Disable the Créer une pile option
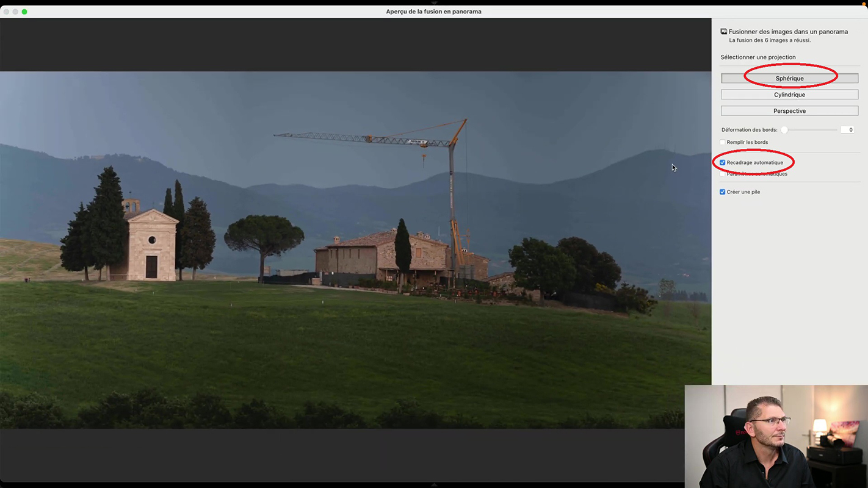The height and width of the screenshot is (488, 868). [723, 192]
